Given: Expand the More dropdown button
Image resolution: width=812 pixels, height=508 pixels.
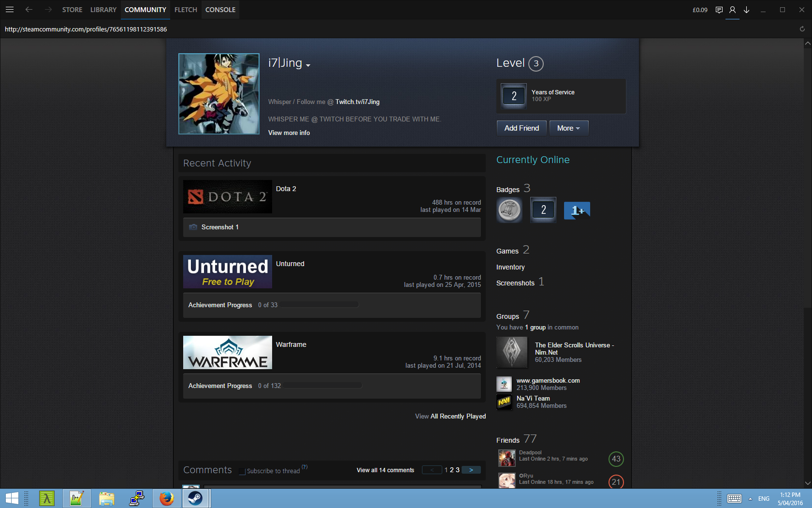Looking at the screenshot, I should [x=568, y=128].
